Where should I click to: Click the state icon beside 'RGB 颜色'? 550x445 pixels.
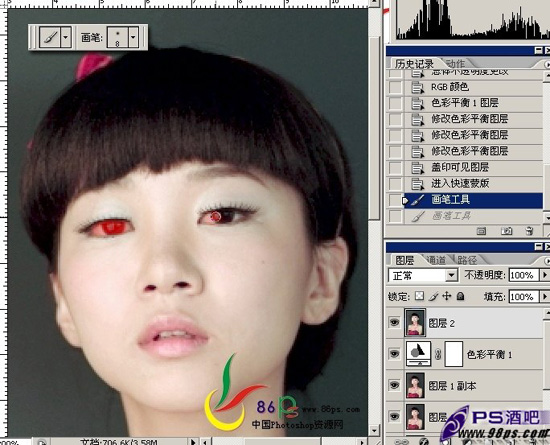[417, 87]
